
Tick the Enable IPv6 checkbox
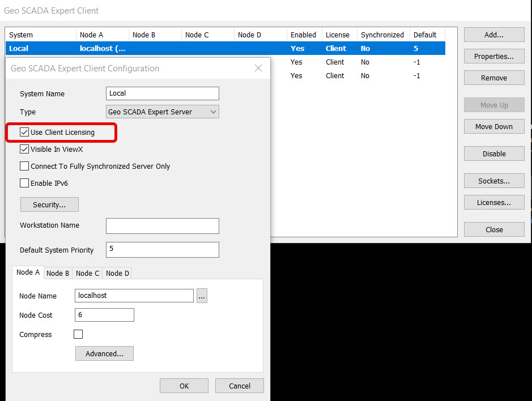coord(24,183)
